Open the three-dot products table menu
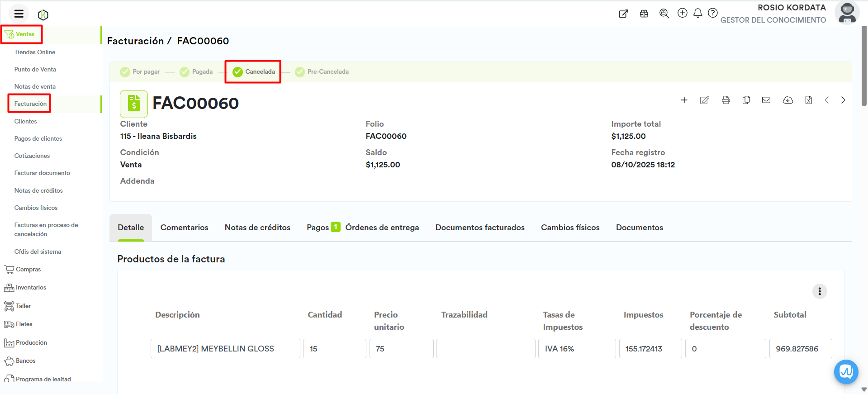Screen dimensions: 868x394 (819, 291)
